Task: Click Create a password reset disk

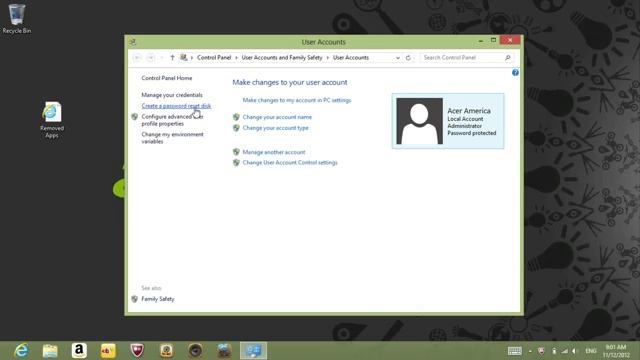Action: click(176, 106)
